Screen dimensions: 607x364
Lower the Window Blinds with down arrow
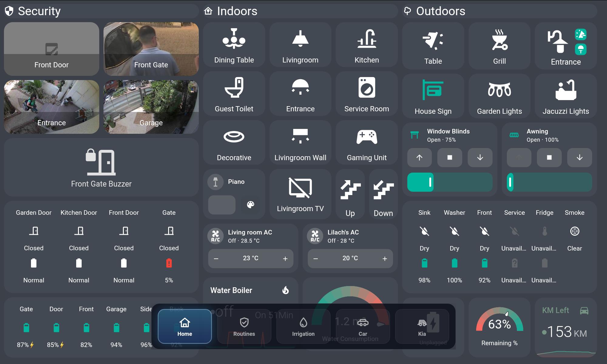480,157
